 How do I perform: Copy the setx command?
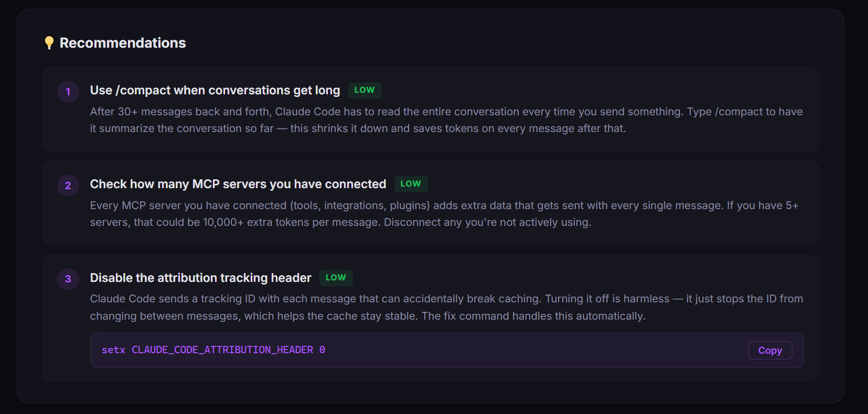[x=769, y=351]
